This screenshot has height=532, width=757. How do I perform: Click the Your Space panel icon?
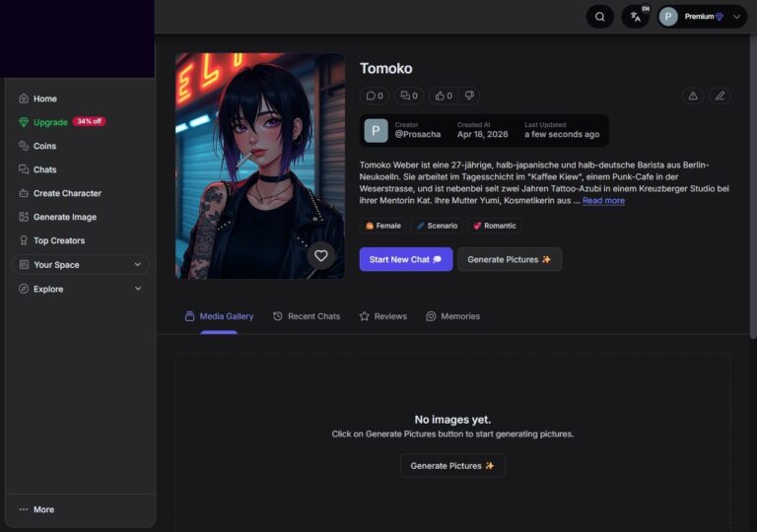pos(24,265)
